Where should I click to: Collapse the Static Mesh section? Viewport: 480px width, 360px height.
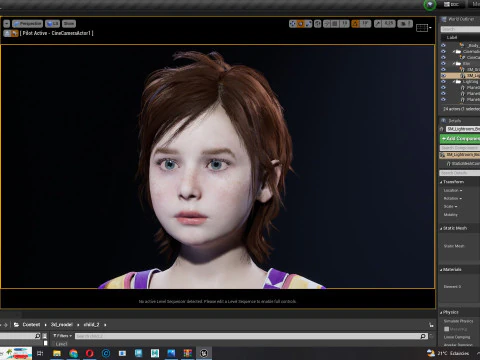pos(441,228)
